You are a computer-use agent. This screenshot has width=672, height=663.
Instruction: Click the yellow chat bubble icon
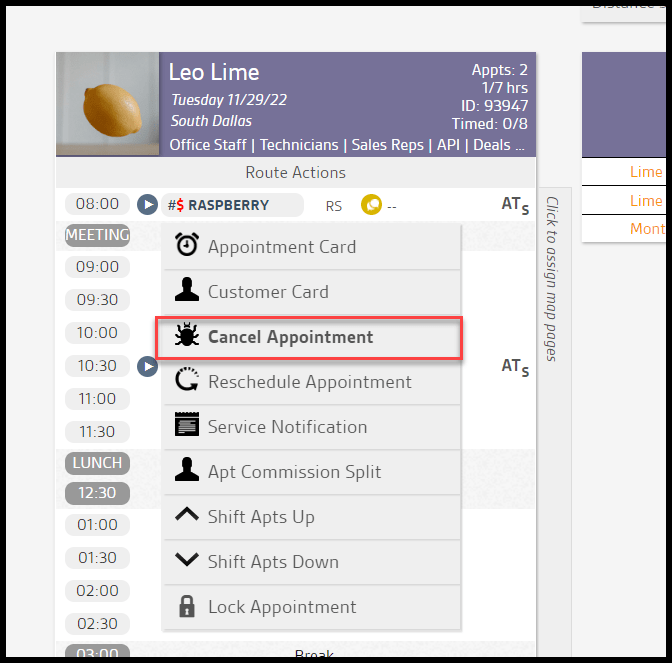[x=371, y=205]
